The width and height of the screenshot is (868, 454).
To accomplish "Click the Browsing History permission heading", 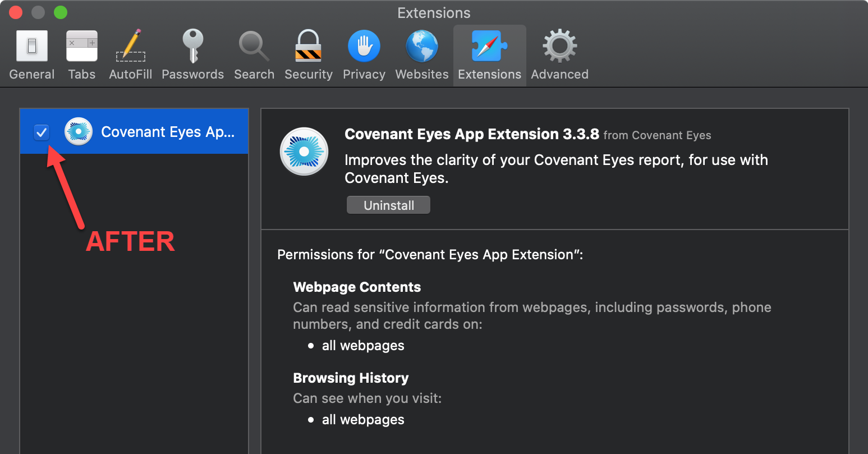I will point(351,378).
